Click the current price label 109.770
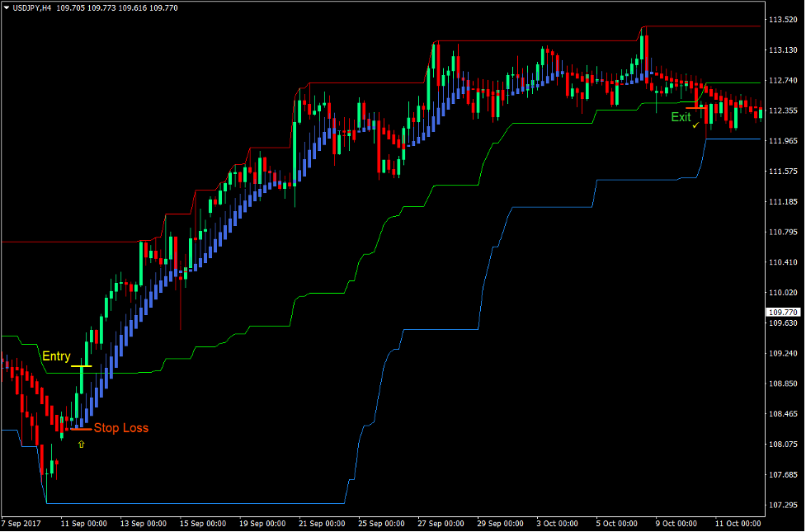 [x=783, y=313]
